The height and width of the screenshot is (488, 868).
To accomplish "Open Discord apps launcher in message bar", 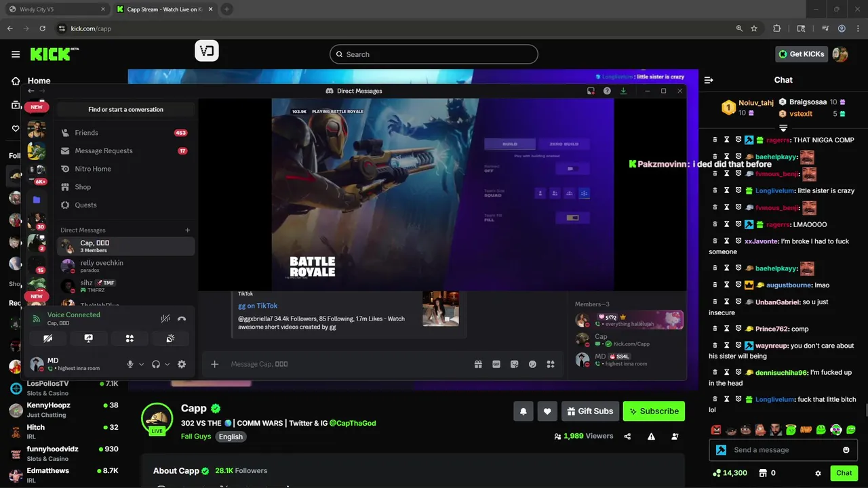I will pos(551,364).
